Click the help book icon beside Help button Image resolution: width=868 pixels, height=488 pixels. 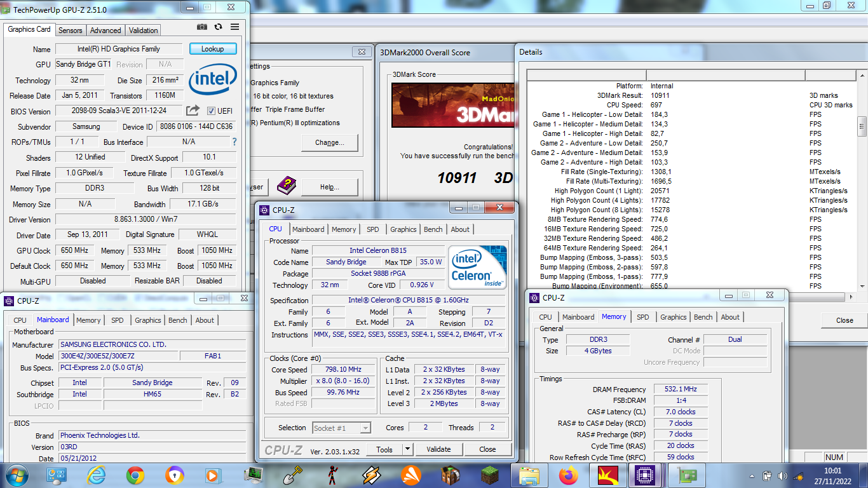287,186
